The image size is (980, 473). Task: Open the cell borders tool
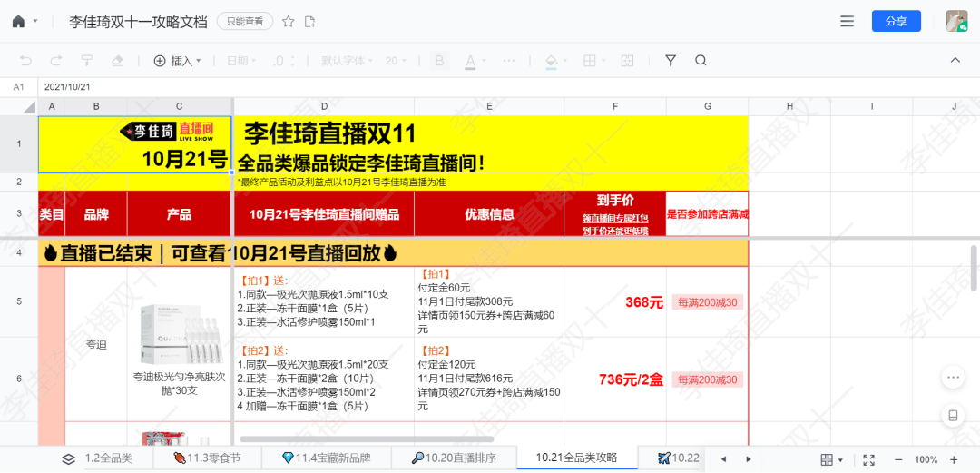[x=589, y=61]
